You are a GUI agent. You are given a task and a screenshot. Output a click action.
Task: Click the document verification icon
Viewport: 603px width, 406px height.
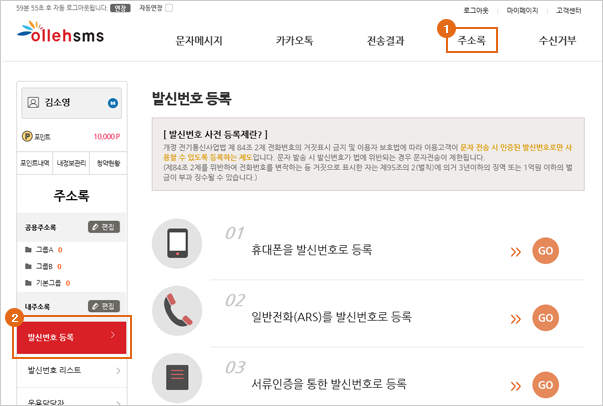177,378
